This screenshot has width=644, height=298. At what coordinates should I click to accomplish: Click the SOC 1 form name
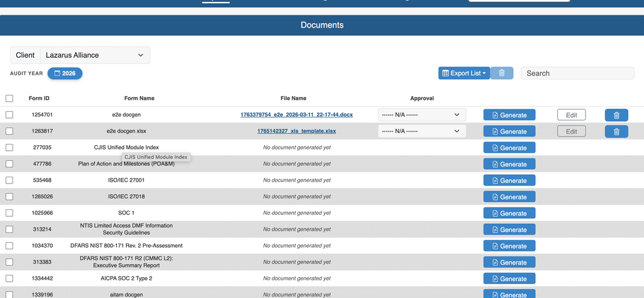126,213
